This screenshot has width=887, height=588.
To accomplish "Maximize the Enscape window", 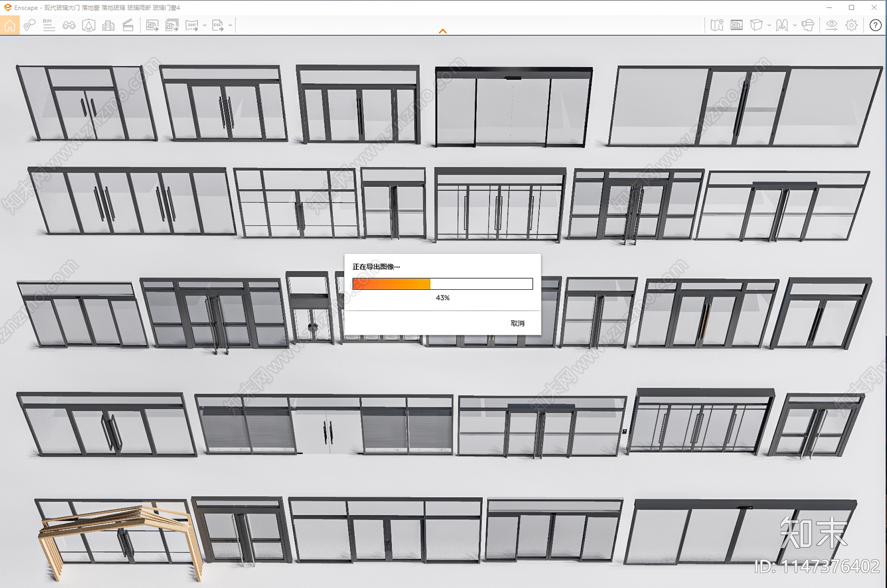I will tap(852, 7).
